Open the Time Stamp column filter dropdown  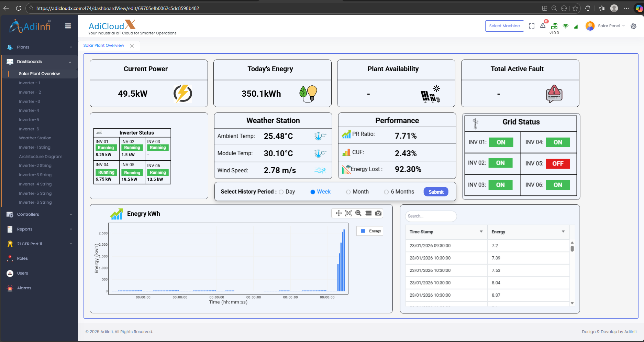[x=481, y=232]
